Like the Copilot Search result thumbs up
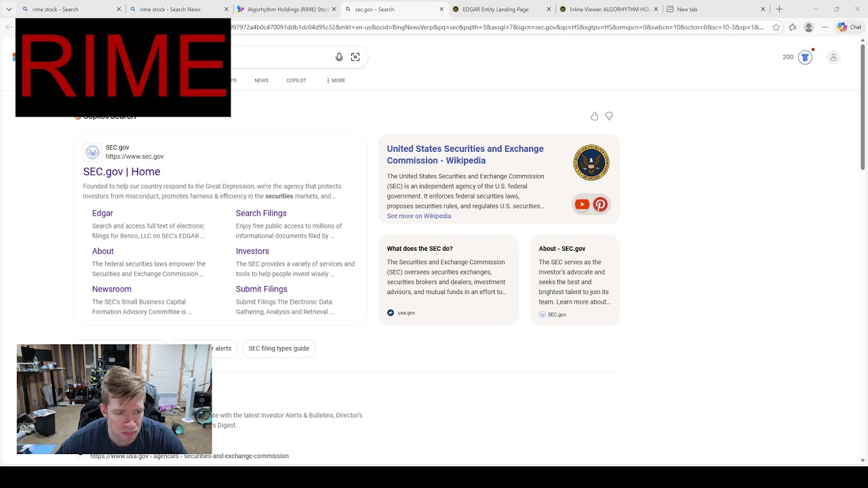The width and height of the screenshot is (868, 488). pyautogui.click(x=595, y=117)
